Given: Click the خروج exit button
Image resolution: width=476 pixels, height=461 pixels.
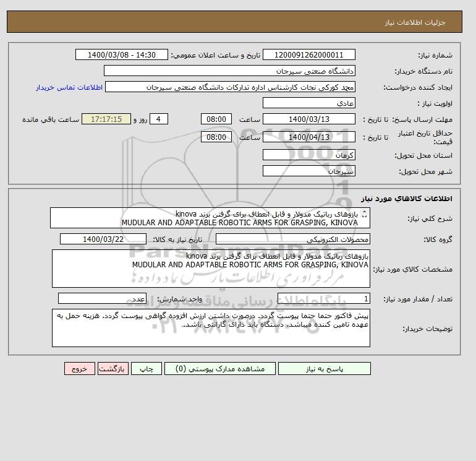Looking at the screenshot, I should point(80,369).
